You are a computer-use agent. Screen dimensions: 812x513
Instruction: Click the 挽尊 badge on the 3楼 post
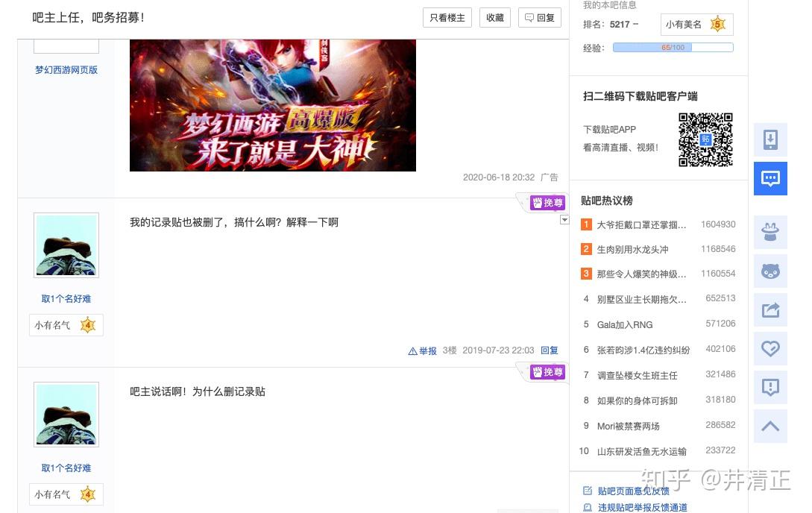(547, 203)
